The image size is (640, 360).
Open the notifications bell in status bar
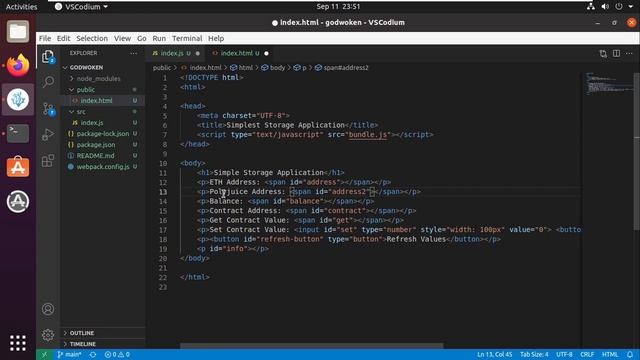(630, 354)
